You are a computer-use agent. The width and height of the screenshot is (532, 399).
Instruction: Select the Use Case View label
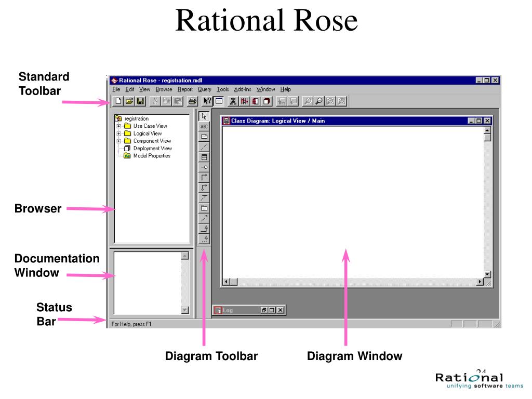point(150,126)
